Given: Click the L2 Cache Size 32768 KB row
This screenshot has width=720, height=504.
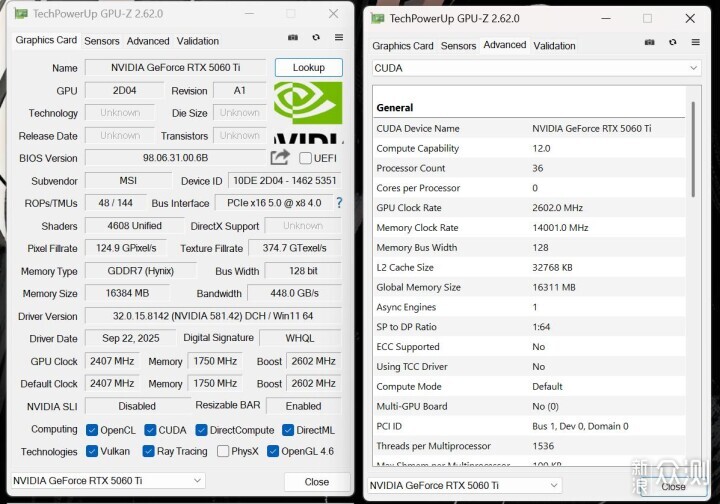Looking at the screenshot, I should coord(529,267).
